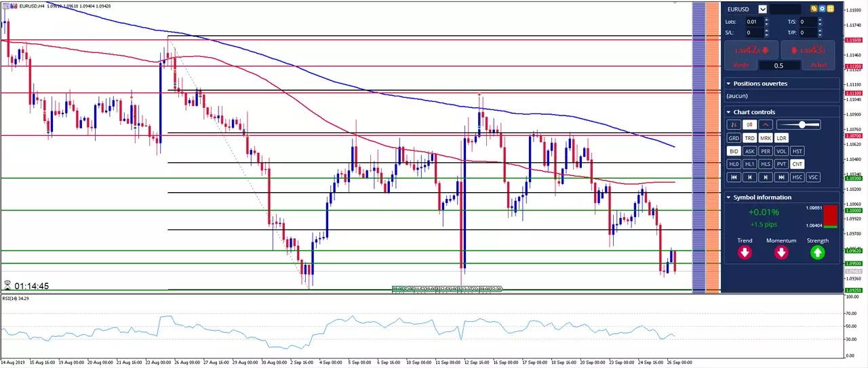Step chart back one bar
Screen dimensions: 868x368
click(x=749, y=177)
